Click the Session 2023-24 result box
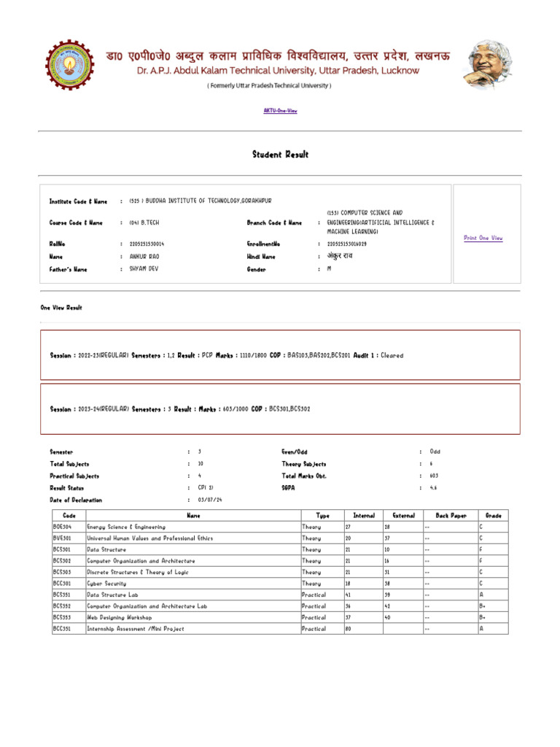Screen dimensions: 560x747 (280, 409)
